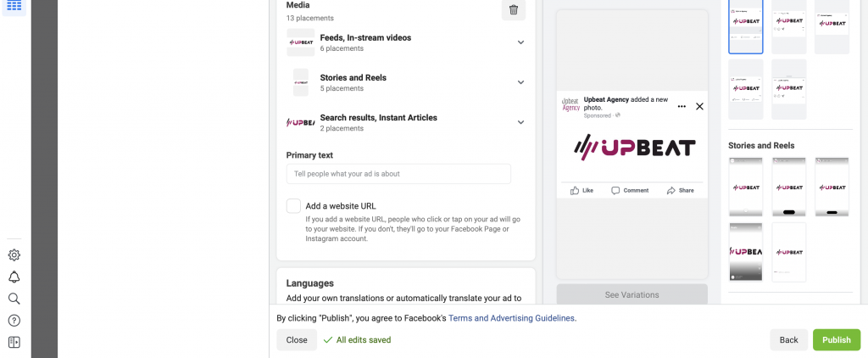This screenshot has height=358, width=868.
Task: Click into the Primary text field
Action: coord(398,174)
